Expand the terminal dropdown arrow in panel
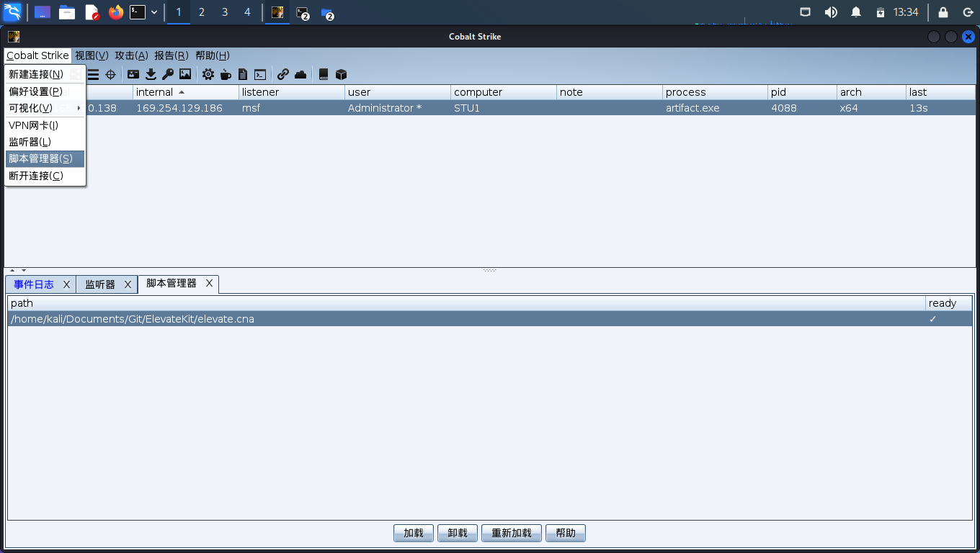Screen dimensions: 980x553 point(154,12)
